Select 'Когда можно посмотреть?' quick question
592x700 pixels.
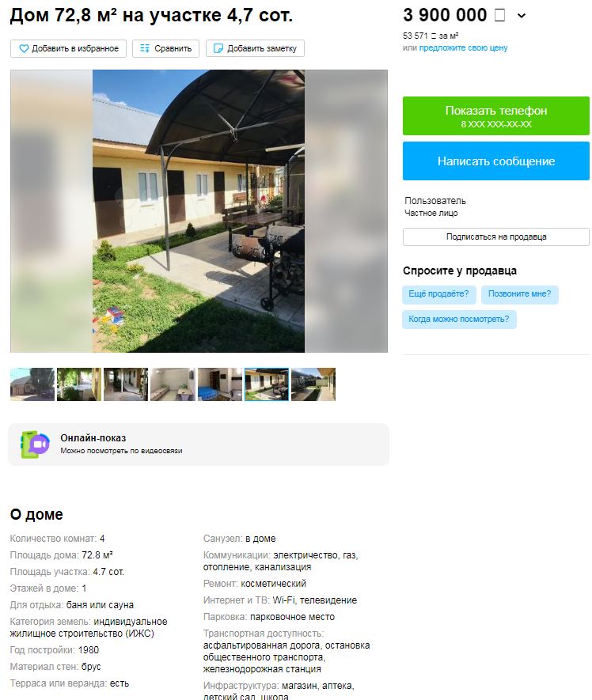(x=459, y=320)
